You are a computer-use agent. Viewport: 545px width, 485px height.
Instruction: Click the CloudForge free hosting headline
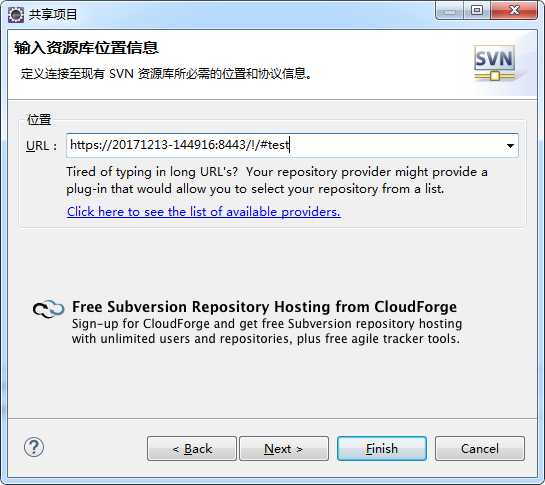point(264,307)
